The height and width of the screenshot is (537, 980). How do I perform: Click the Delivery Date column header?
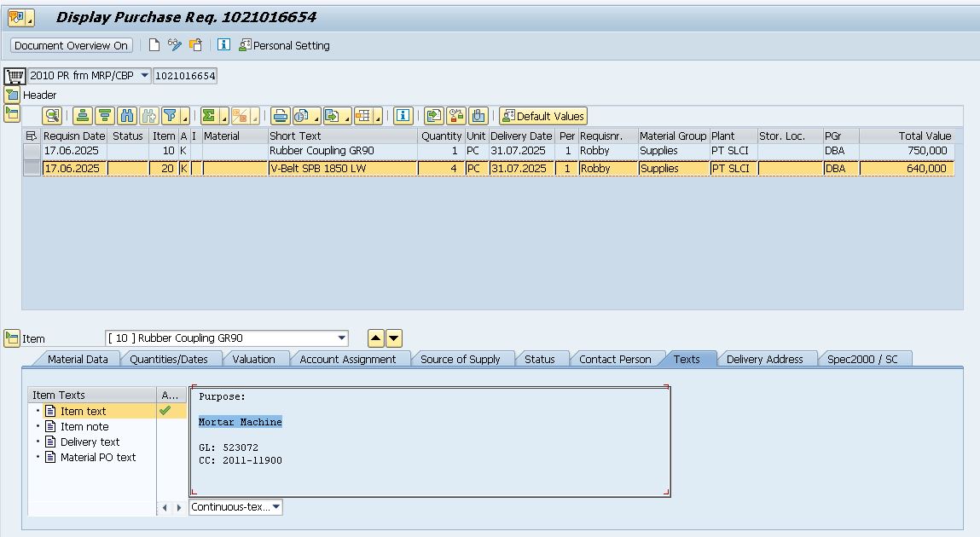click(x=520, y=136)
